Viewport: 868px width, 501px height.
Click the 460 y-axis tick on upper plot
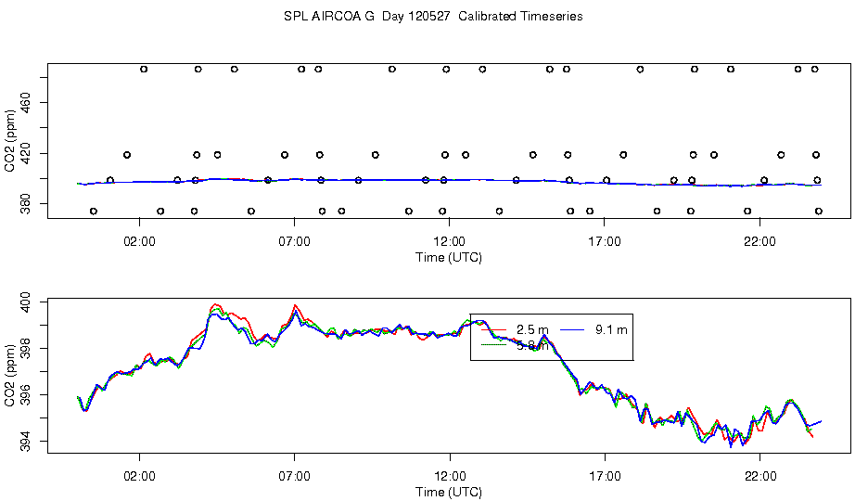click(x=25, y=103)
